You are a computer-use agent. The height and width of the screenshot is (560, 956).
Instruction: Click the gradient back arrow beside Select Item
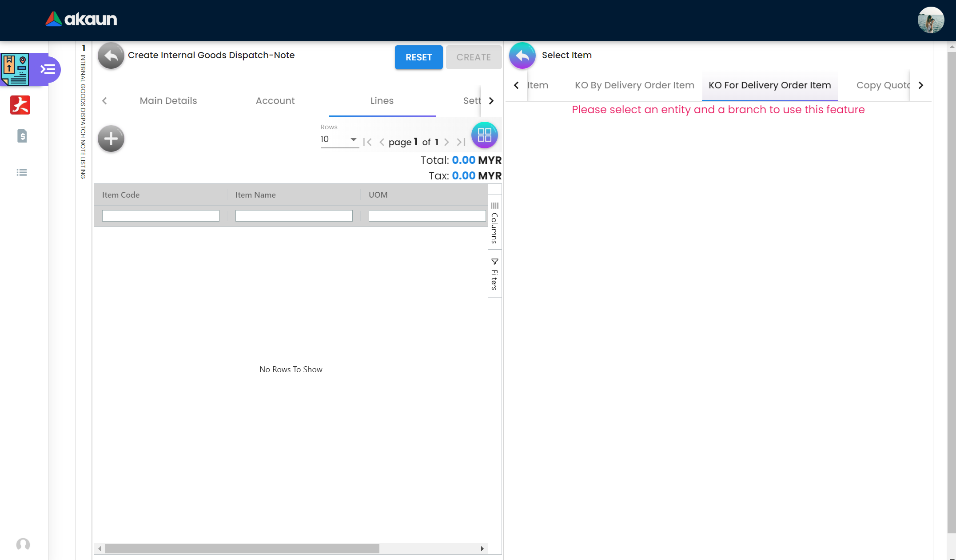522,56
